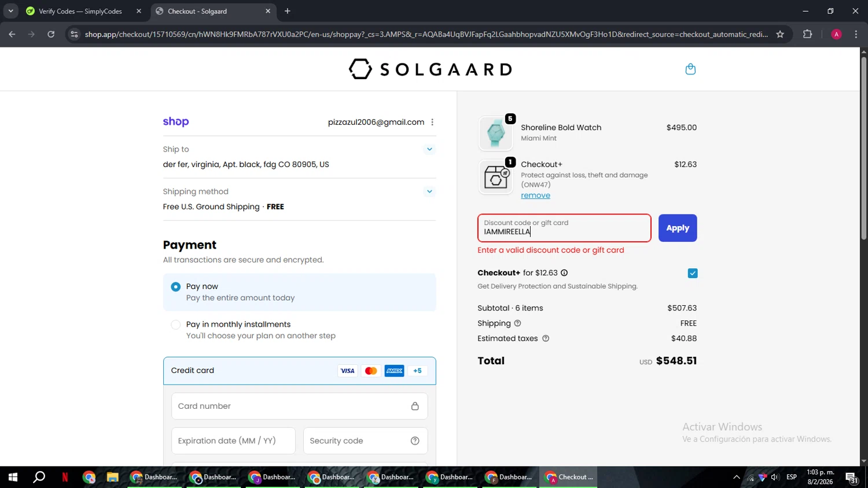Click the pizzazul2006@gmail.com email text
Image resolution: width=868 pixels, height=488 pixels.
point(376,122)
